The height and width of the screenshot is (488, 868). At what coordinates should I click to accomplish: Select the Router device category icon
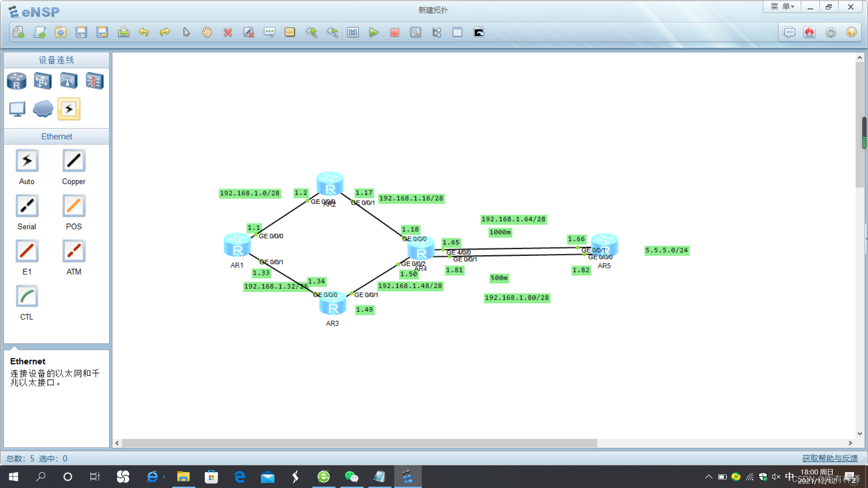point(17,81)
